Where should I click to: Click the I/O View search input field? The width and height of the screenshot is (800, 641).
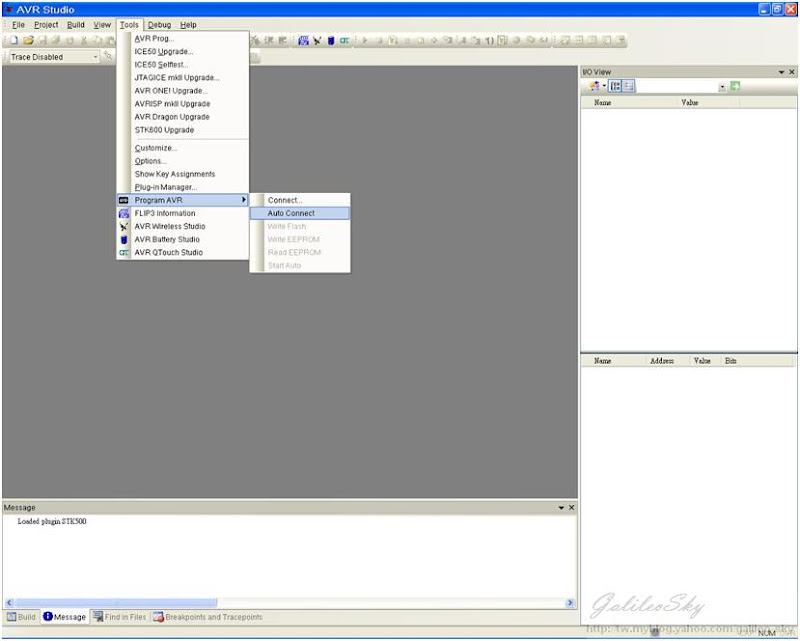(677, 87)
